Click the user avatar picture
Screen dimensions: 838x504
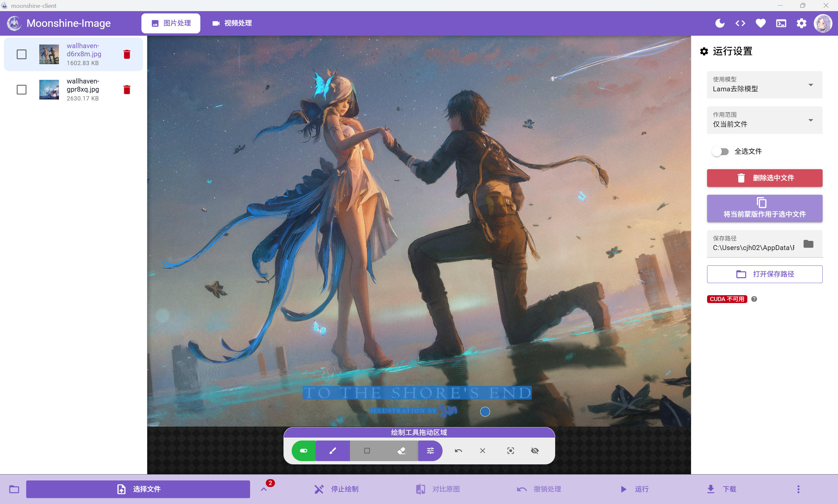click(823, 23)
